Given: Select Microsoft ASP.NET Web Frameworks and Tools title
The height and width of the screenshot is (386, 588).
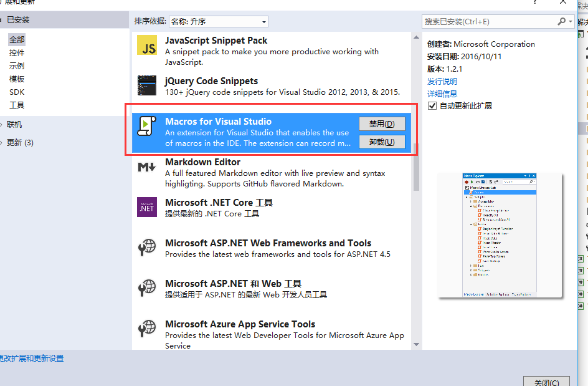Looking at the screenshot, I should click(268, 243).
